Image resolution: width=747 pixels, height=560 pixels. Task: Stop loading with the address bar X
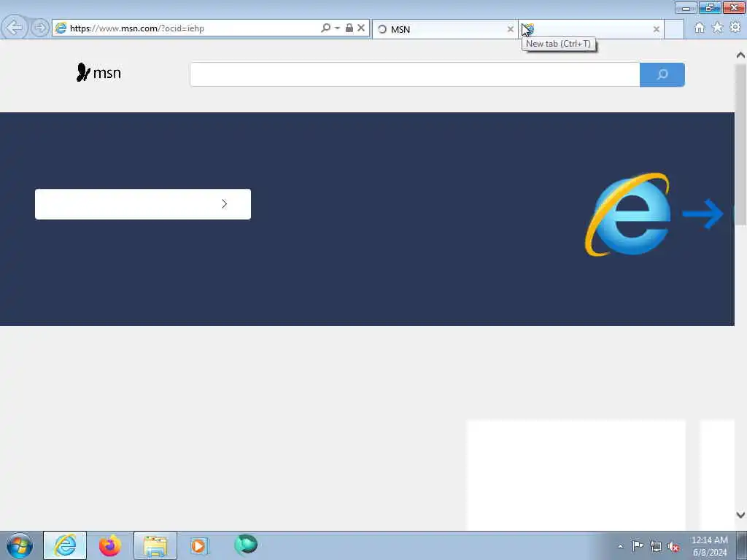click(x=361, y=28)
